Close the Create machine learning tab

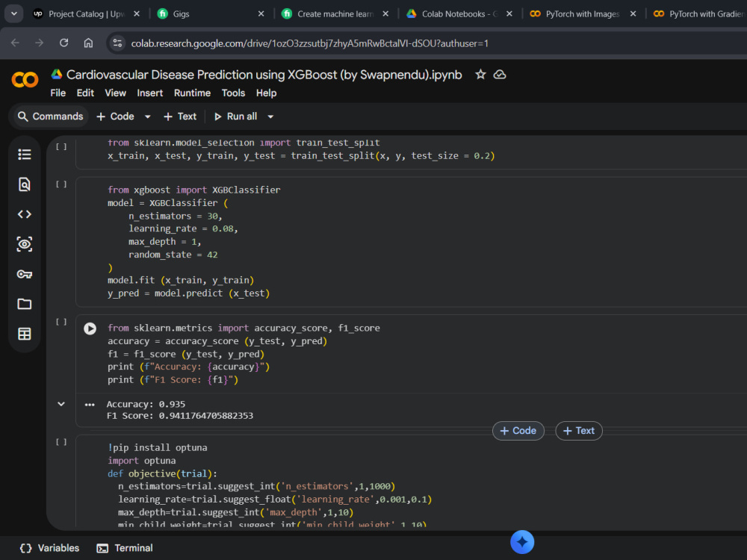coord(385,13)
